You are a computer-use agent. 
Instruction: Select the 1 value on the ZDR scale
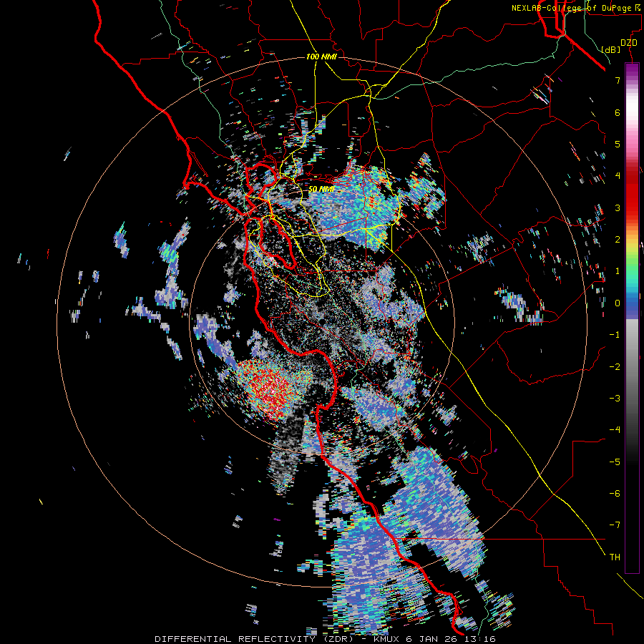618,271
